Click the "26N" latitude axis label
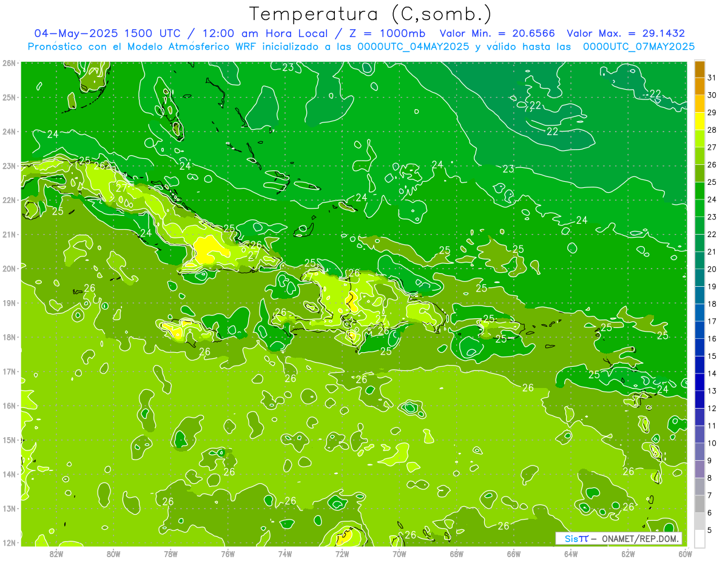The height and width of the screenshot is (562, 728). tap(9, 63)
